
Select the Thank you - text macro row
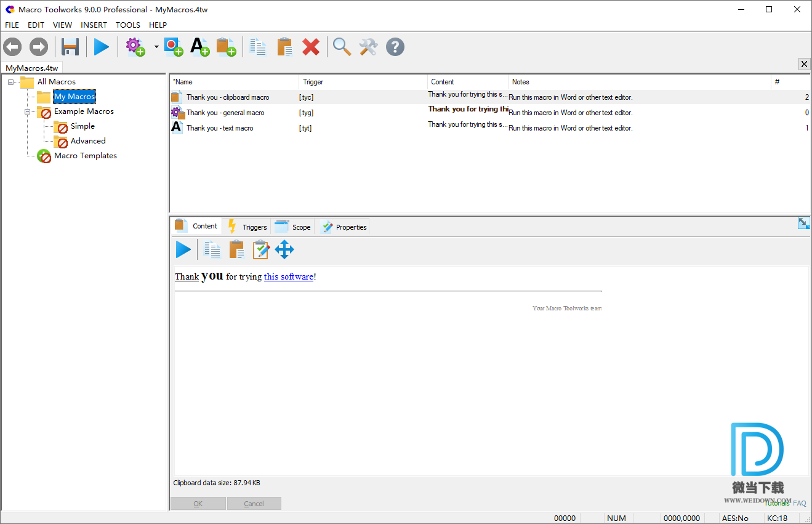(490, 128)
